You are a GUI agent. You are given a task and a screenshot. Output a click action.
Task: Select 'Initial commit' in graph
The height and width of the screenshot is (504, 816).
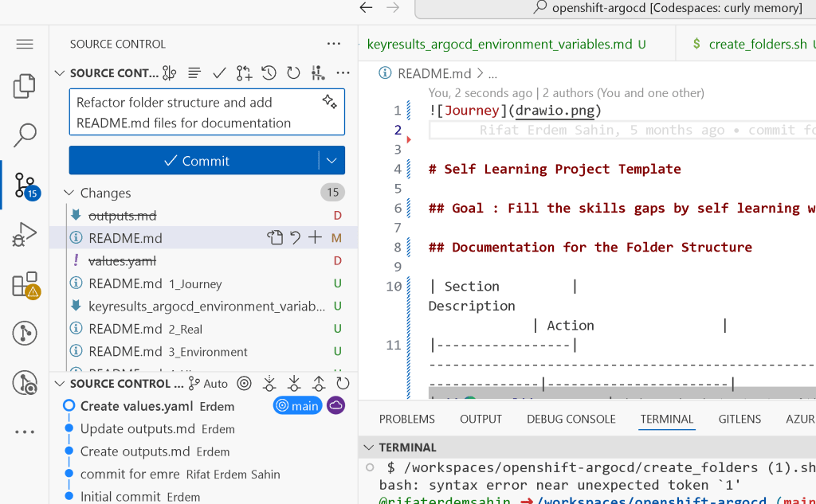click(203, 496)
